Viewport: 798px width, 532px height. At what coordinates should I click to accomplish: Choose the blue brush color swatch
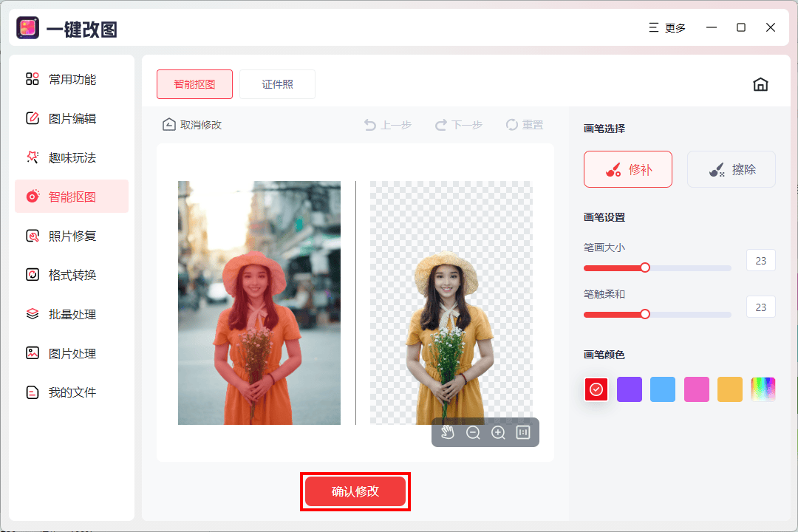click(x=663, y=389)
